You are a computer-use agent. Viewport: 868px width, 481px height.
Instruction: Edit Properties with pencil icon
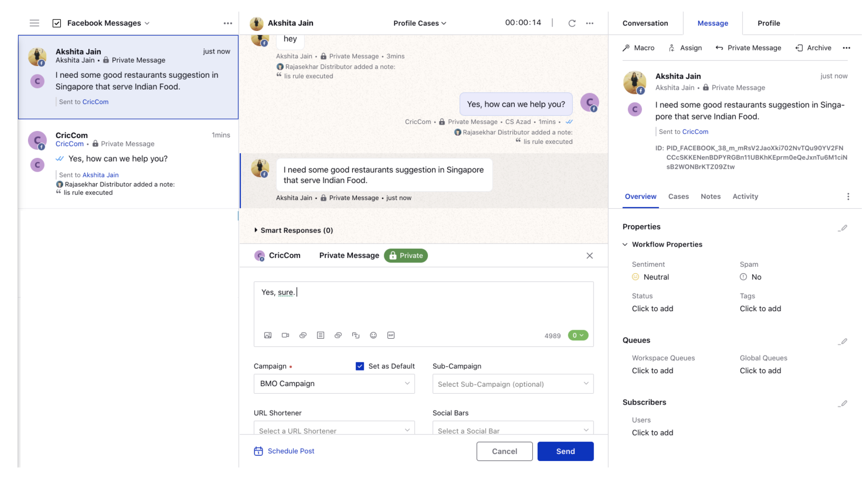[x=843, y=228]
